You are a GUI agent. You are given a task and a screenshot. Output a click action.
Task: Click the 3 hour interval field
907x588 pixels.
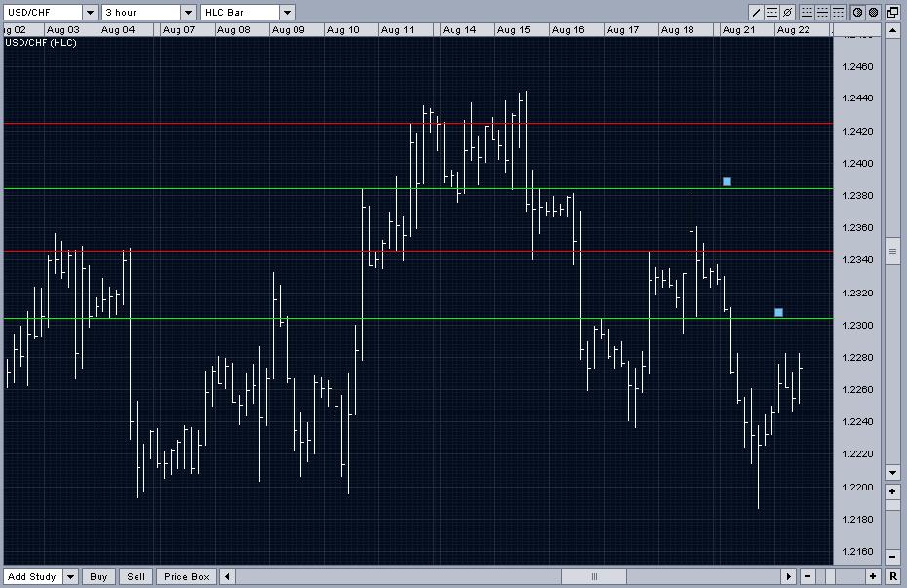click(x=141, y=12)
